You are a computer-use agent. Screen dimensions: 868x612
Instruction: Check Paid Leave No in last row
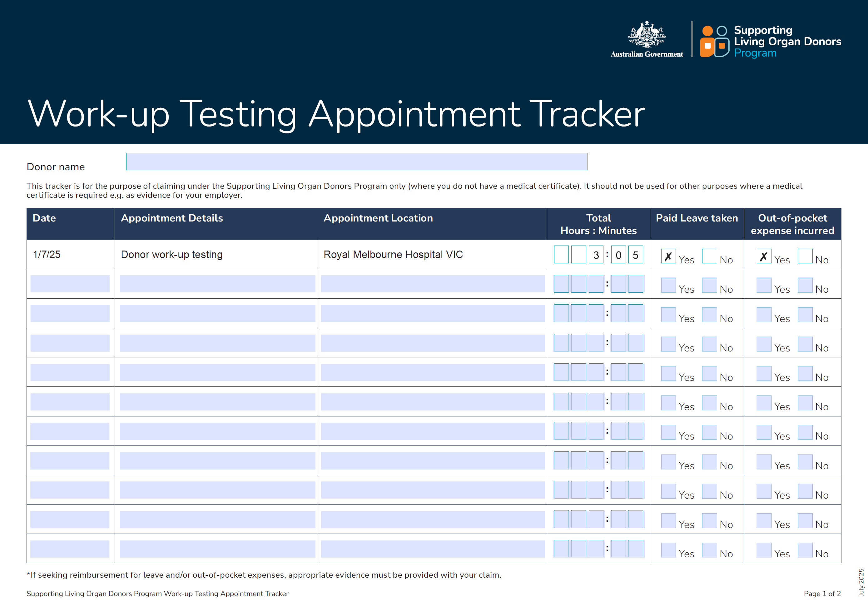tap(709, 550)
